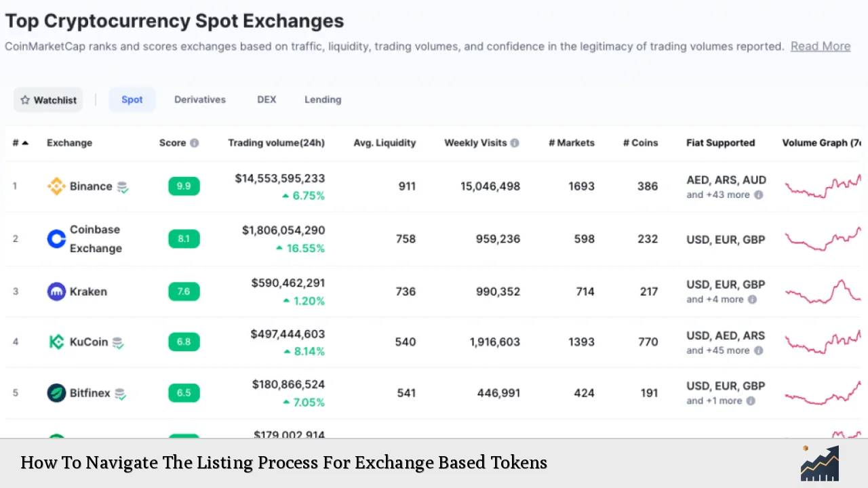Image resolution: width=868 pixels, height=488 pixels.
Task: Click the star icon in Watchlist button
Action: 25,100
